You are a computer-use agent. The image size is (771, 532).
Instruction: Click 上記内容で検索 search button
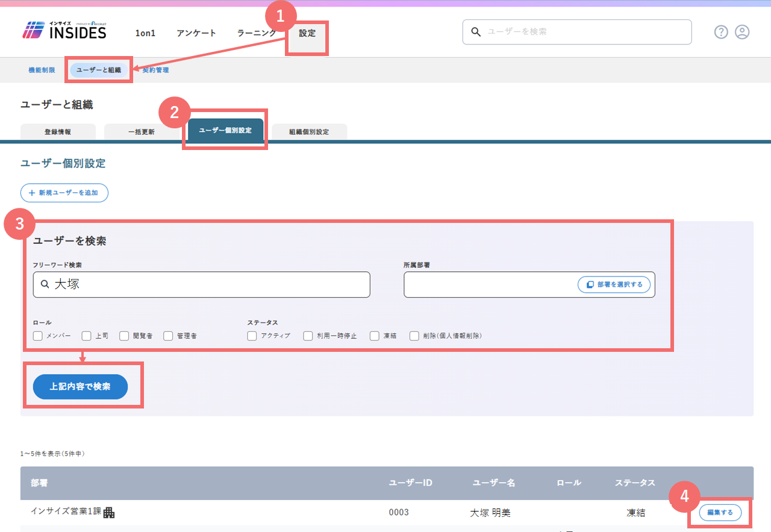click(80, 387)
